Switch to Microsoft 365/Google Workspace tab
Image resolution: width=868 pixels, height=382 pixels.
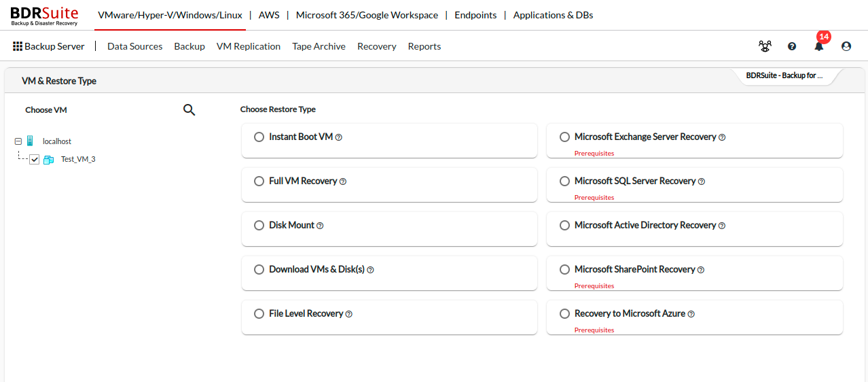tap(367, 15)
